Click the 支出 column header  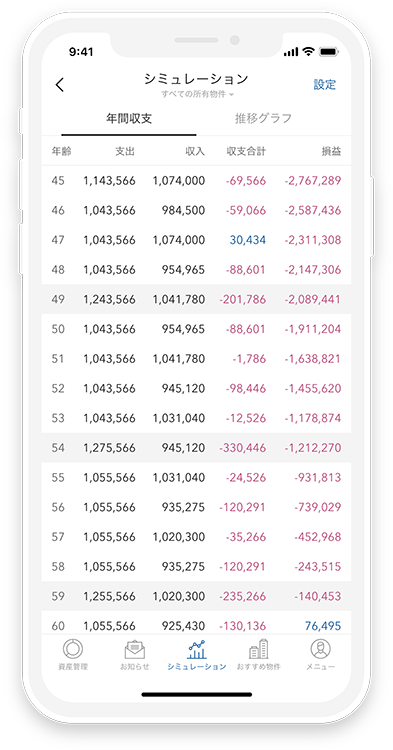click(125, 152)
